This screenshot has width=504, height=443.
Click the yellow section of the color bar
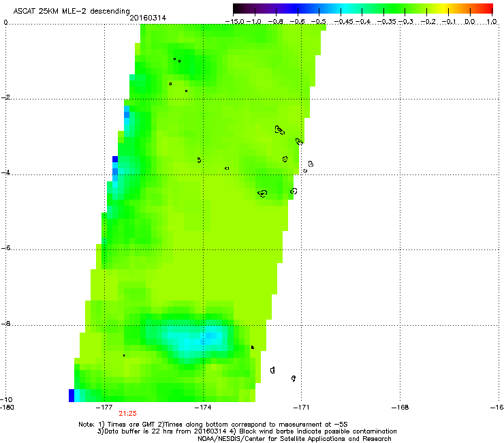(x=444, y=9)
